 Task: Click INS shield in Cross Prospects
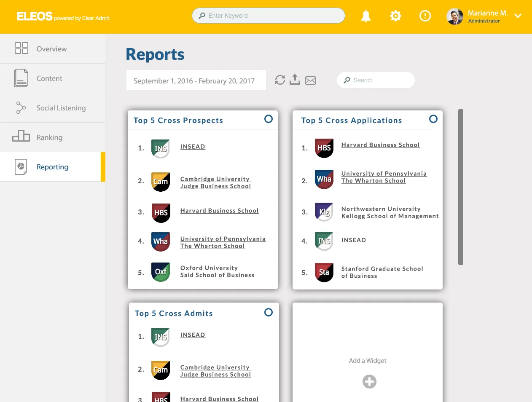pyautogui.click(x=161, y=149)
